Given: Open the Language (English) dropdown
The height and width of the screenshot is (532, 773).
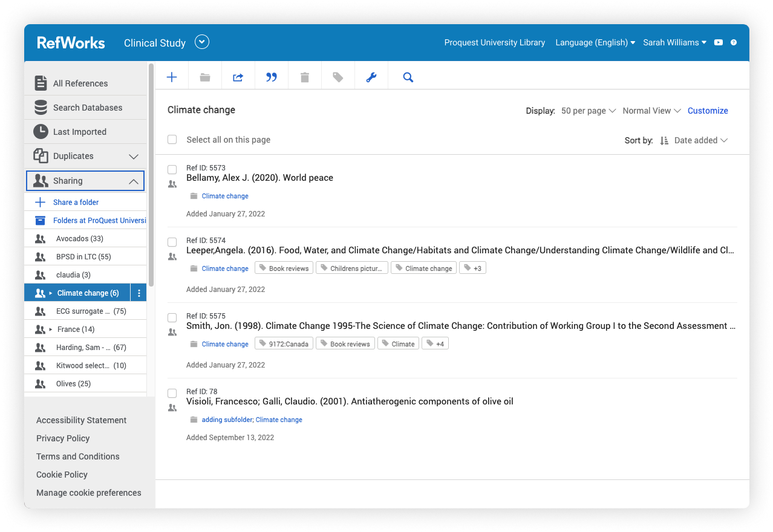Looking at the screenshot, I should [x=595, y=42].
